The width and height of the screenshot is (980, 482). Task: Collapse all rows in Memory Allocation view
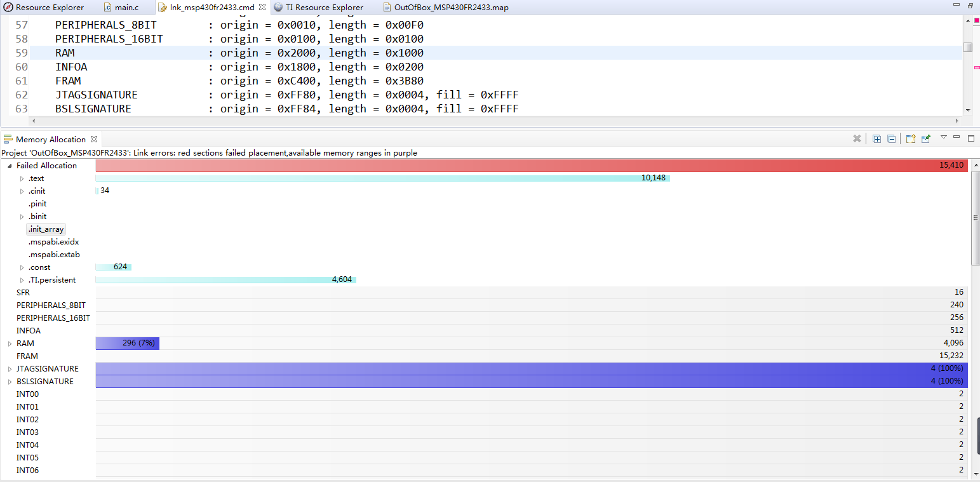click(891, 139)
